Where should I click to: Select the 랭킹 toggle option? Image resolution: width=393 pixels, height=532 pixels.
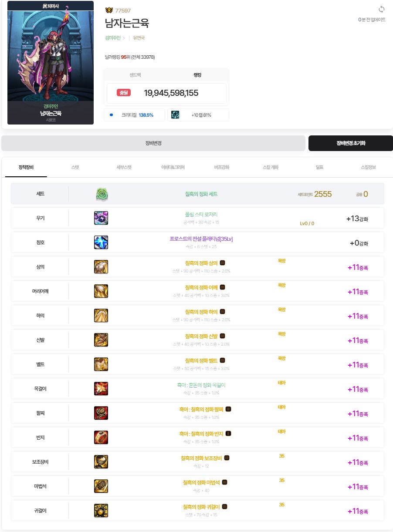click(197, 75)
